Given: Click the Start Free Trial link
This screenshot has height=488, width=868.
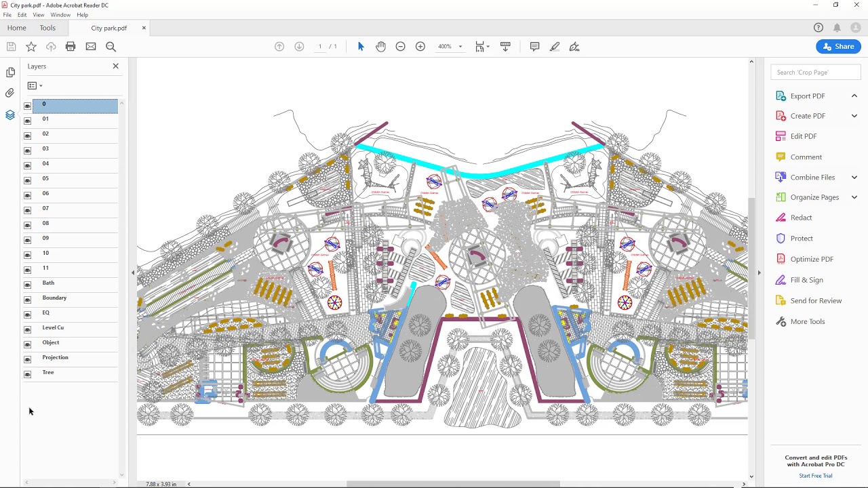Looking at the screenshot, I should click(x=816, y=476).
